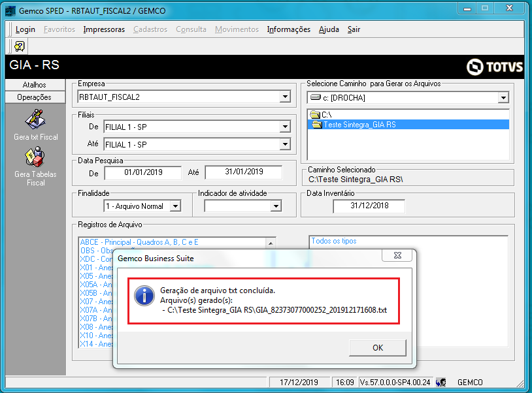Select the X05A record row
This screenshot has height=393, width=532.
(x=96, y=285)
